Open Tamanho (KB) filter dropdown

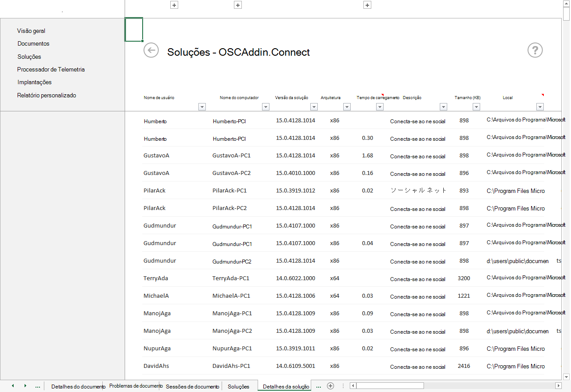[x=476, y=107]
